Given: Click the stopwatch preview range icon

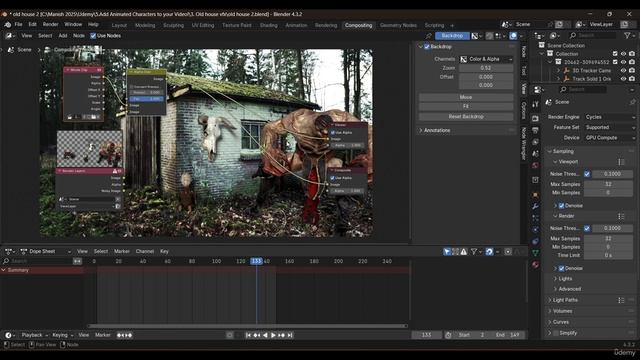Looking at the screenshot, I should coord(448,335).
